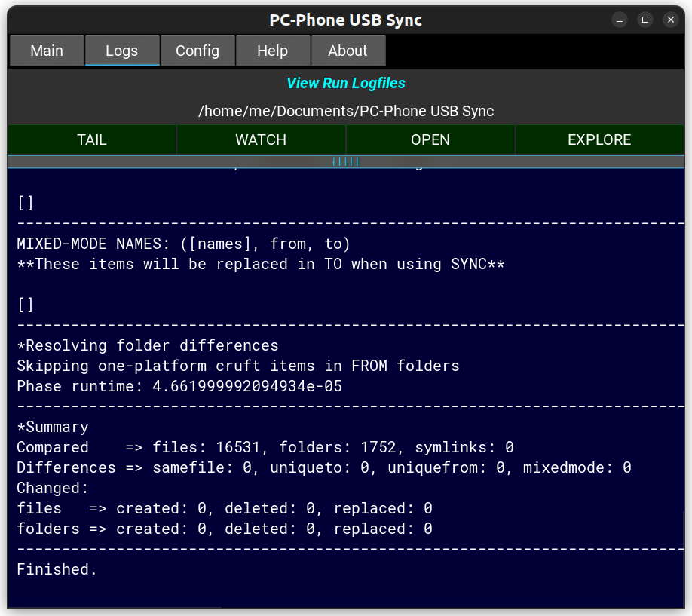Click the logs folder path label
This screenshot has width=692, height=616.
click(x=346, y=111)
